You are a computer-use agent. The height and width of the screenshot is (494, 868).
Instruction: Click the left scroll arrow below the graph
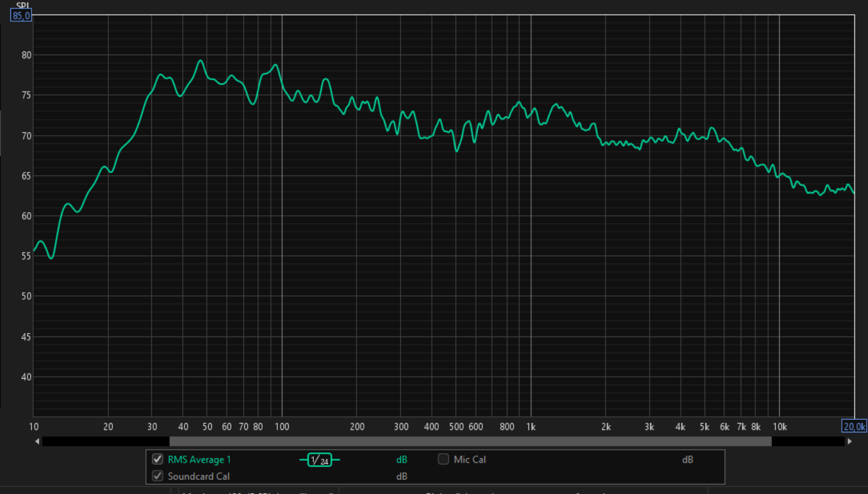pyautogui.click(x=37, y=441)
